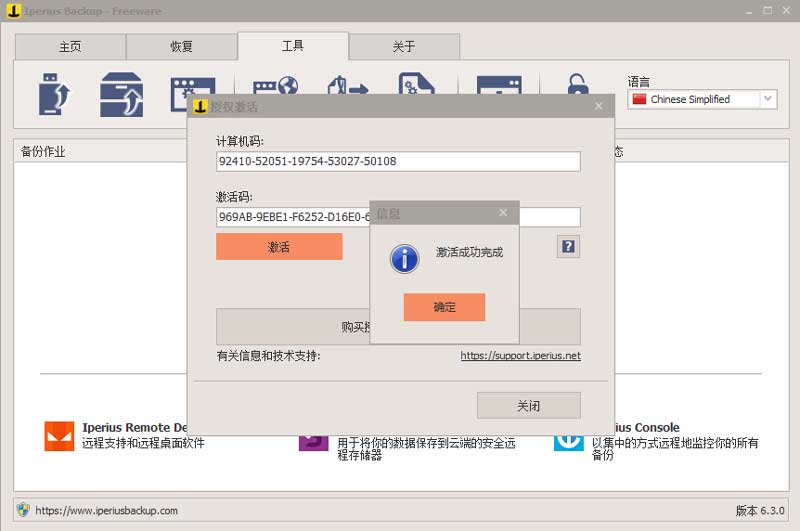Open the language dropdown Chinese Simplified
Viewport: 800px width, 531px height.
click(x=702, y=99)
